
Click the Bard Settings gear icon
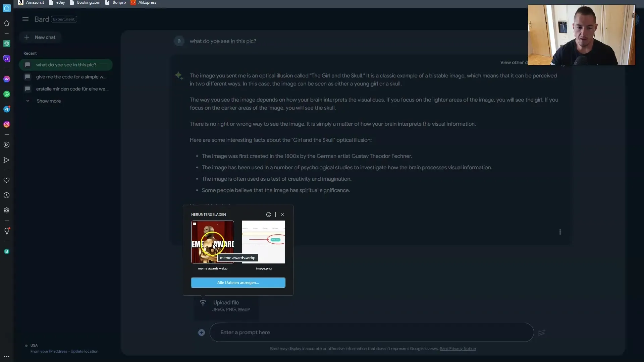[x=6, y=210]
